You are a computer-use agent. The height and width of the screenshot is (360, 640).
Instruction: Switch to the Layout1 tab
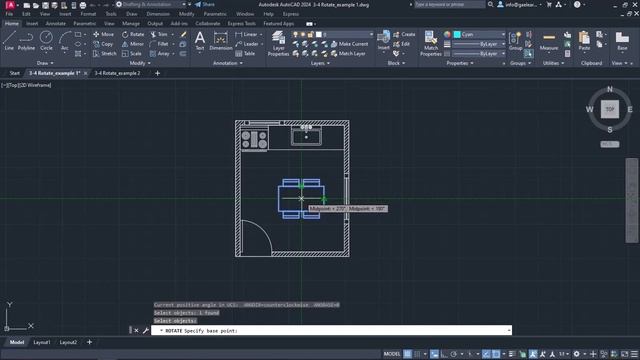coord(42,342)
